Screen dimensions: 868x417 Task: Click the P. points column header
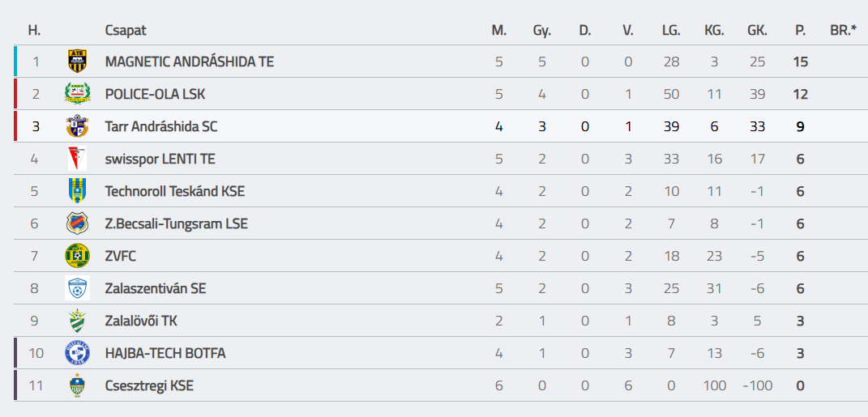800,31
